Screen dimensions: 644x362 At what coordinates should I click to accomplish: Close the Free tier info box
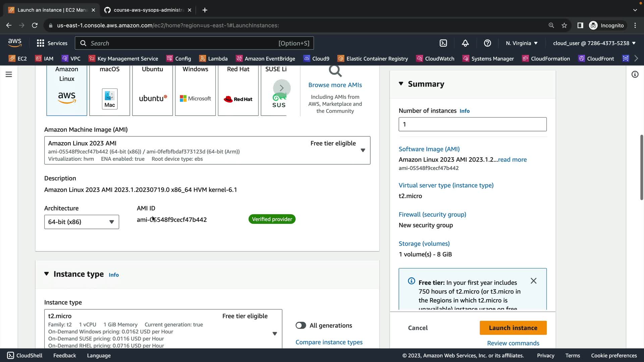coord(533,281)
